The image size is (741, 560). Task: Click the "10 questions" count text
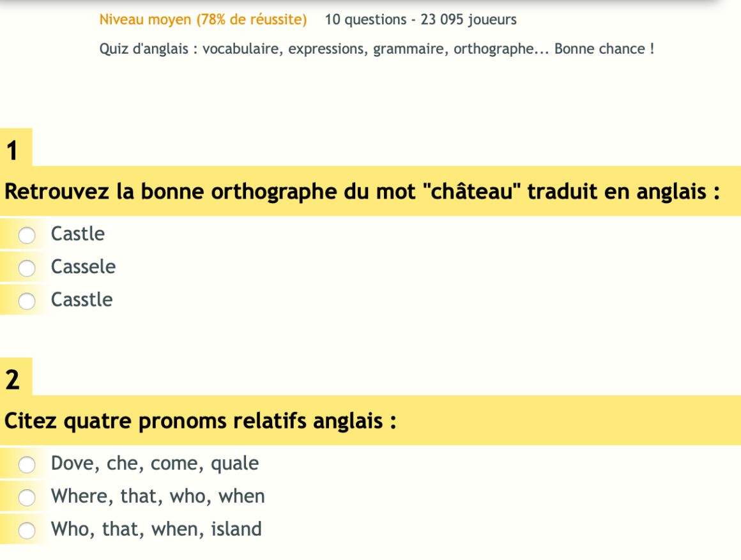click(365, 20)
